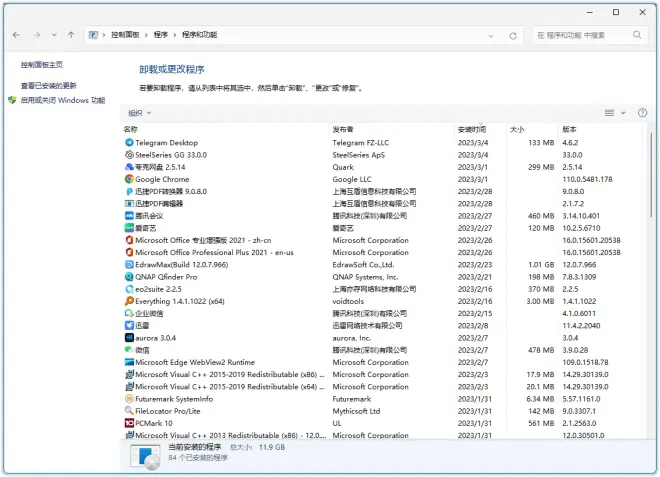Sort by the version column header
660x477 pixels.
569,129
